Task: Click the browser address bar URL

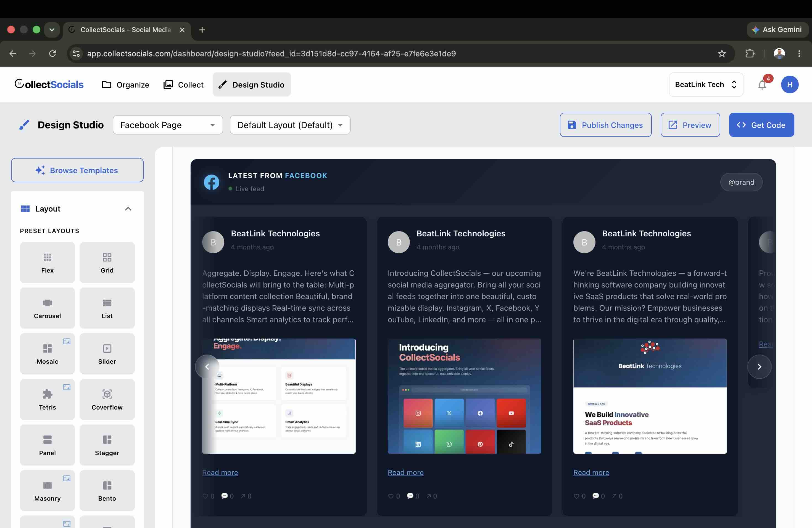Action: (x=271, y=54)
